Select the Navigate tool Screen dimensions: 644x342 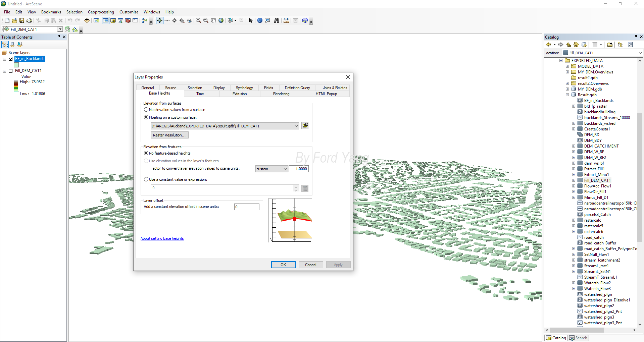point(160,20)
